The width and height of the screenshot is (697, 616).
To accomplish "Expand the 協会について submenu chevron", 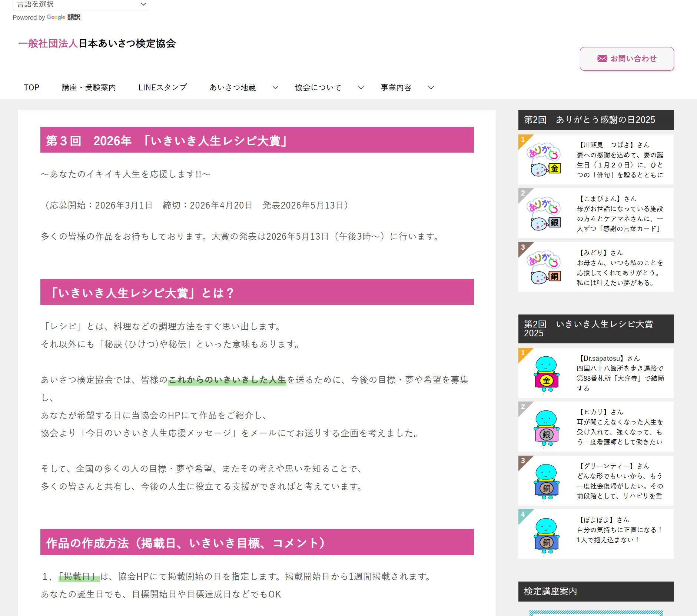I will (x=361, y=87).
